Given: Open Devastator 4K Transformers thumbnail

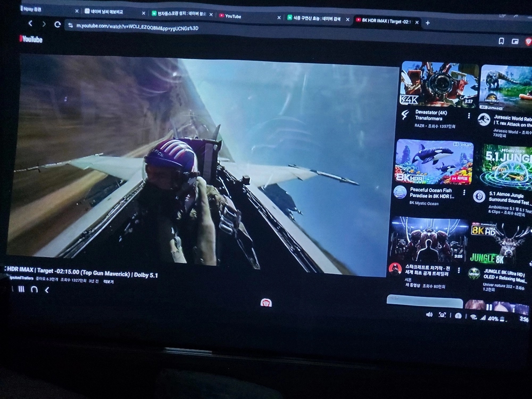Looking at the screenshot, I should coord(439,84).
